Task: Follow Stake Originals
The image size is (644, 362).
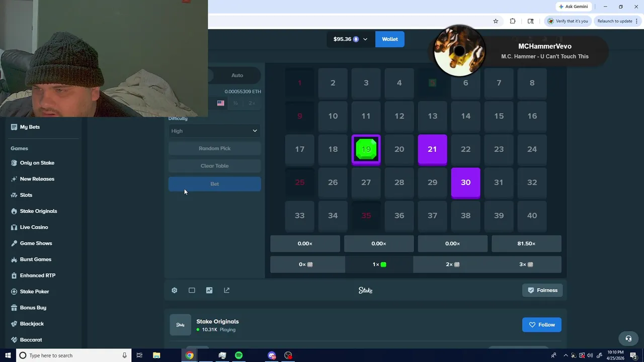Action: pos(542,325)
